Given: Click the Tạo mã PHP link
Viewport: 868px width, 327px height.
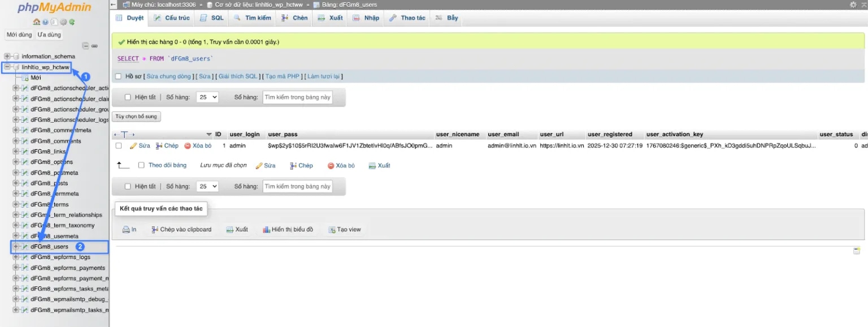Looking at the screenshot, I should pyautogui.click(x=283, y=76).
